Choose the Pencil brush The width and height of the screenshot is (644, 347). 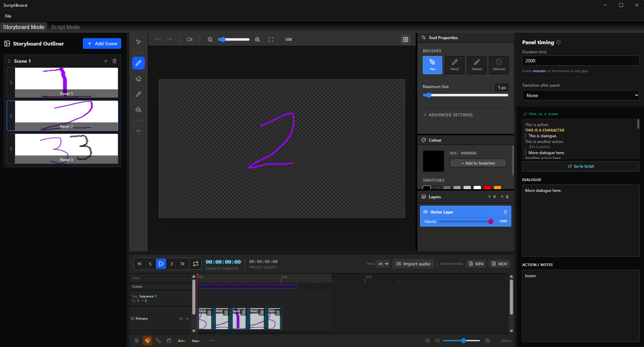tap(455, 65)
